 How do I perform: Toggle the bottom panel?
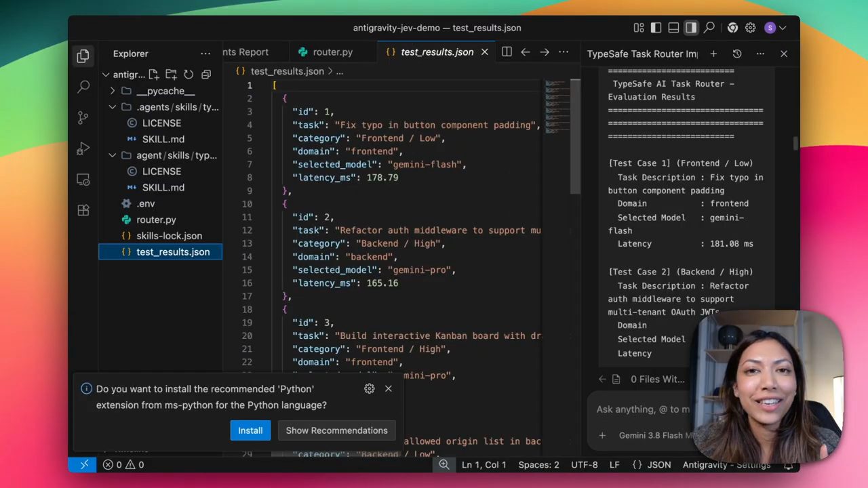pos(673,28)
